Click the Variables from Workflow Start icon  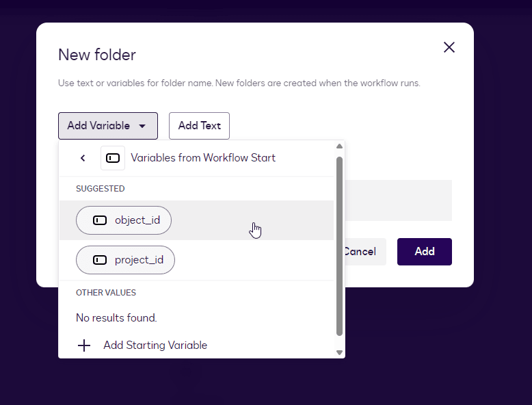(113, 158)
